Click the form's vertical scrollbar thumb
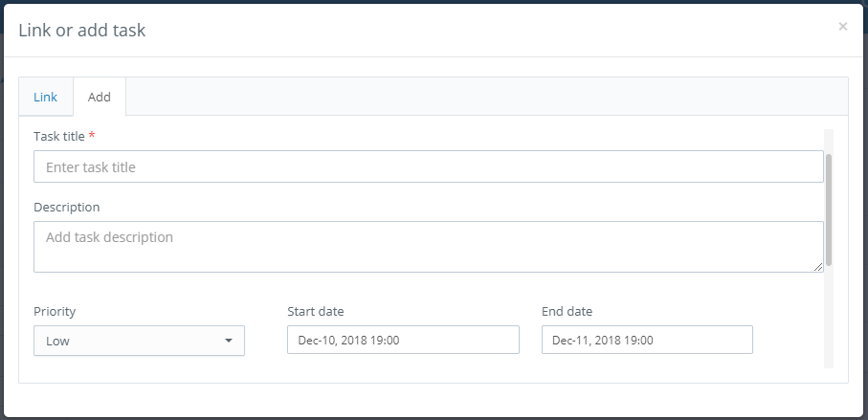The image size is (868, 420). [x=829, y=210]
